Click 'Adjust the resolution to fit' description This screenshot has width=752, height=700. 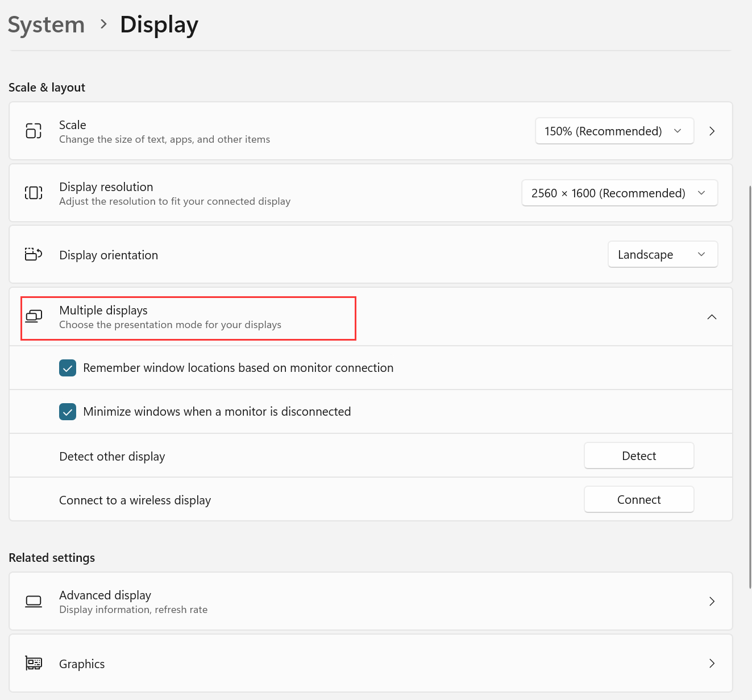coord(175,201)
